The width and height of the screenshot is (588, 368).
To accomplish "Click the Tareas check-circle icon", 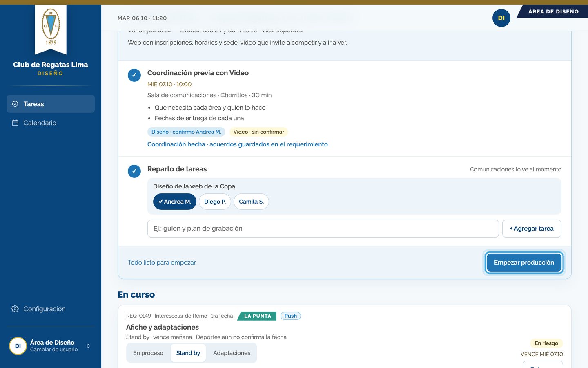I will [x=15, y=104].
